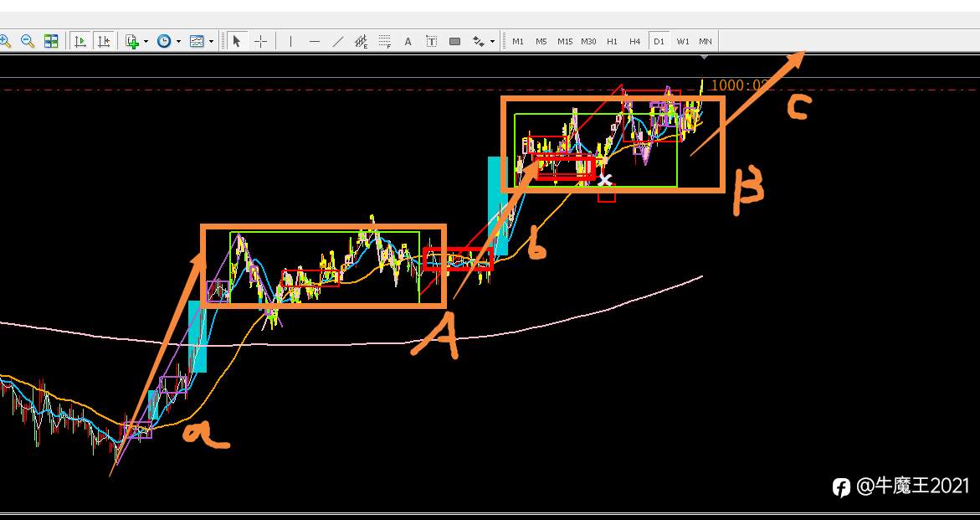Click the Zoom Out magnifier icon
The height and width of the screenshot is (520, 980).
tap(28, 41)
